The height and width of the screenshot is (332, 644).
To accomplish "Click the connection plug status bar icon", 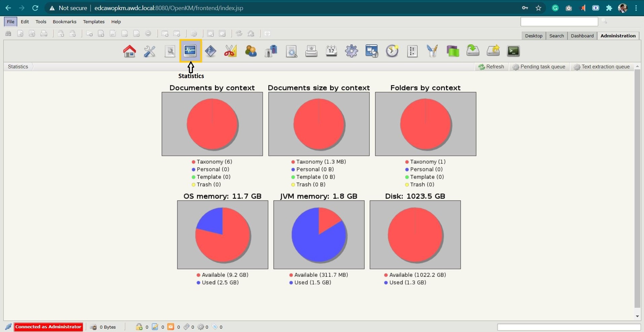I will click(8, 327).
